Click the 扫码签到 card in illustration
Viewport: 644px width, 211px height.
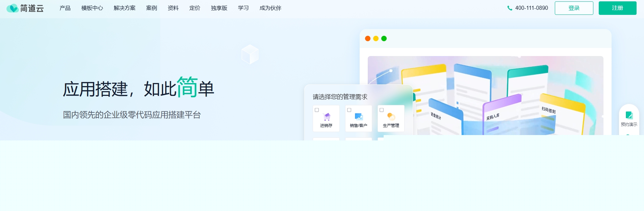point(562,114)
